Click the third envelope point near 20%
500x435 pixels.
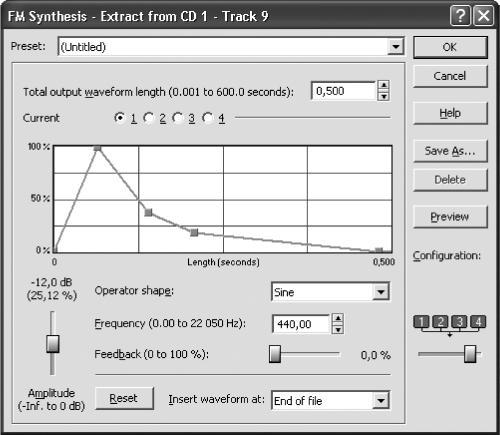tap(194, 233)
